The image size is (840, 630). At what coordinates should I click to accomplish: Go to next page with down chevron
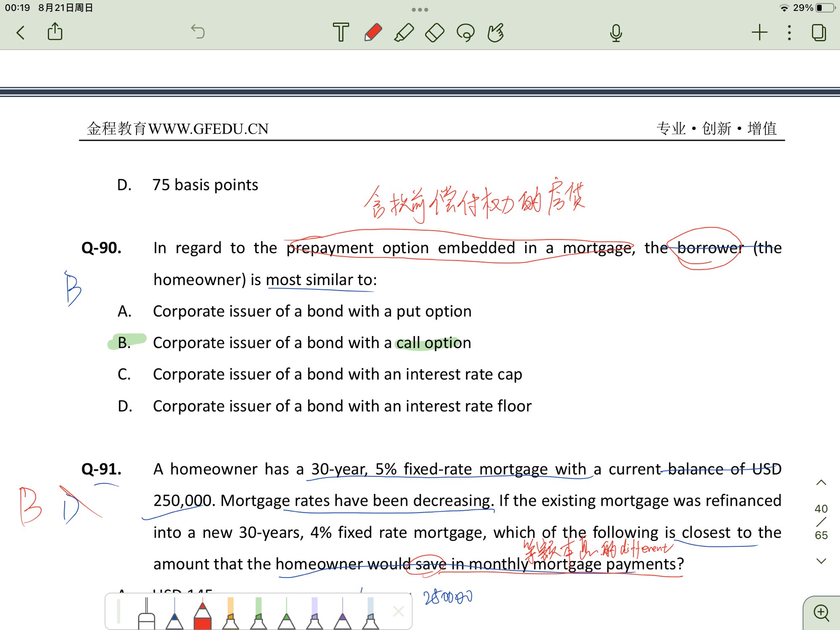[821, 561]
